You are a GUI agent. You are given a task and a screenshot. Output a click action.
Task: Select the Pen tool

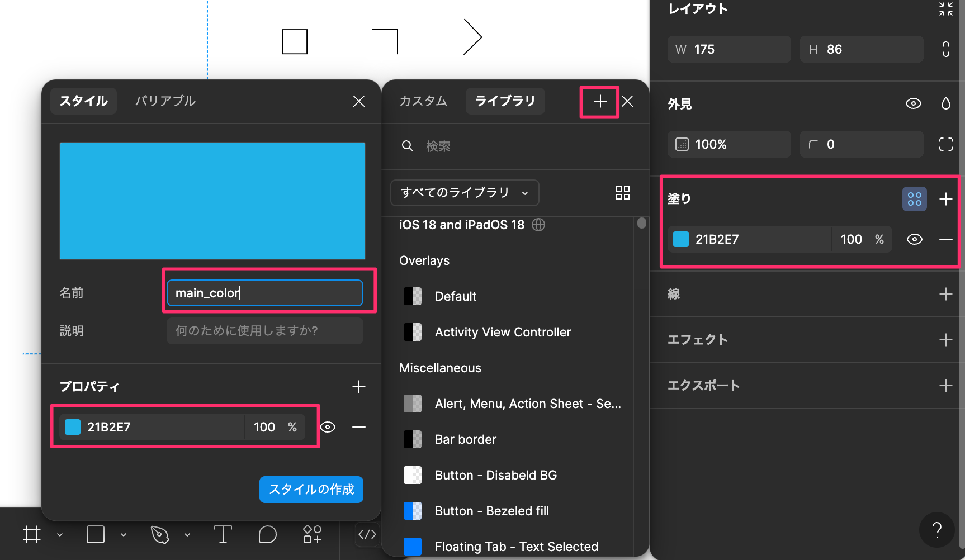click(x=159, y=534)
